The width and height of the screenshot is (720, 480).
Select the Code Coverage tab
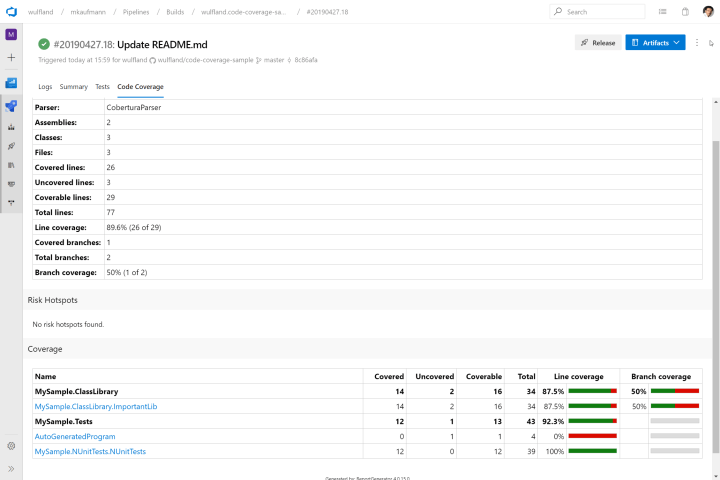141,87
